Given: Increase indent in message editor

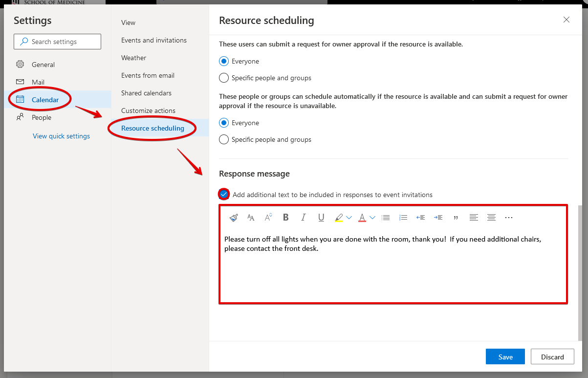Looking at the screenshot, I should pos(438,218).
